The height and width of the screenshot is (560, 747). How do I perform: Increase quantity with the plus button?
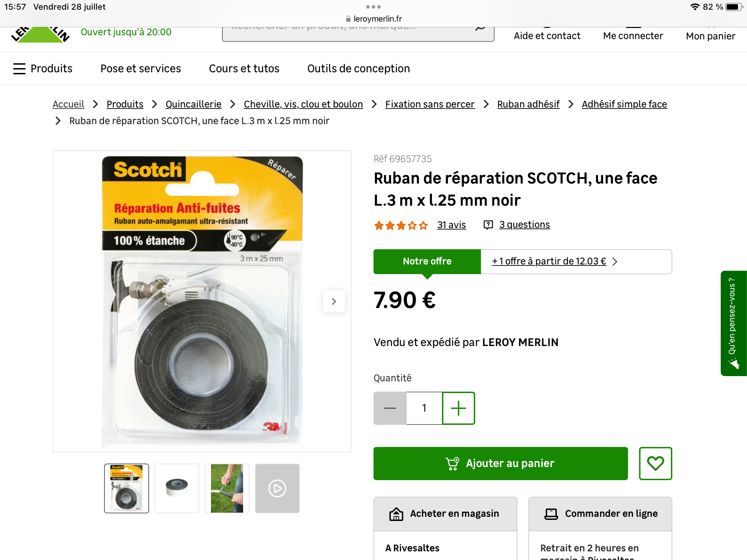pos(459,408)
